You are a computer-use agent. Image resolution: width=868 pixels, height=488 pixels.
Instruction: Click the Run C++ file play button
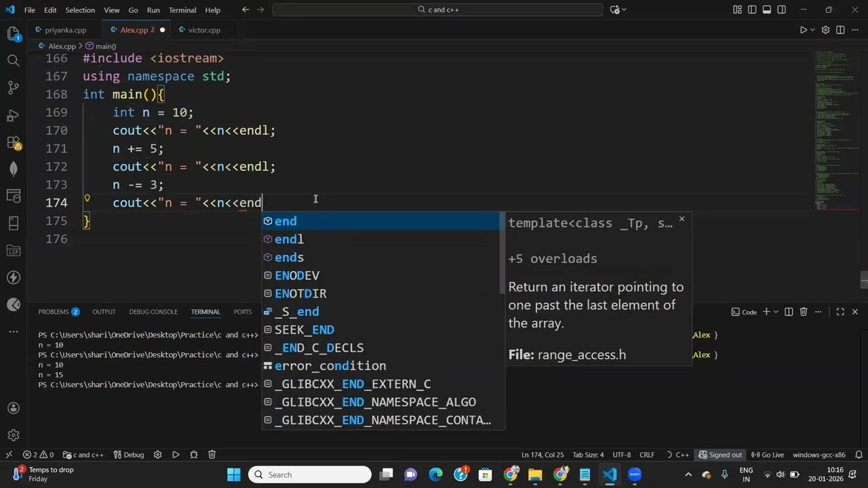point(803,30)
